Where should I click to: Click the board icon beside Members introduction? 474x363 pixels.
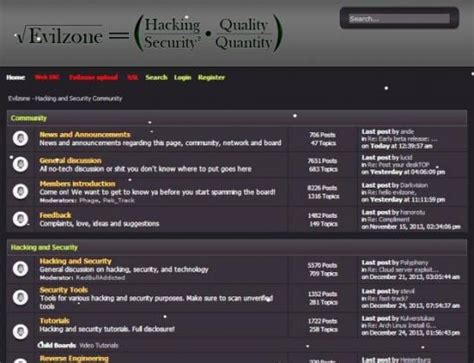tap(20, 191)
